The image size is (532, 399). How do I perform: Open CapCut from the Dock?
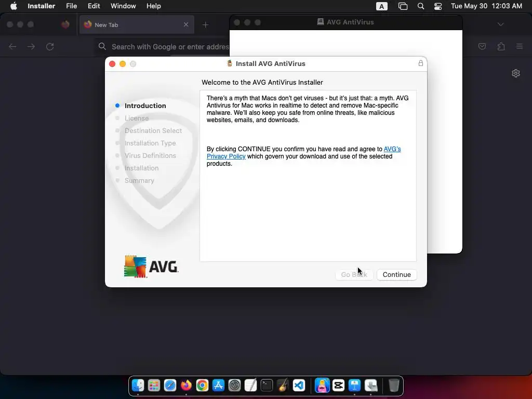click(338, 385)
